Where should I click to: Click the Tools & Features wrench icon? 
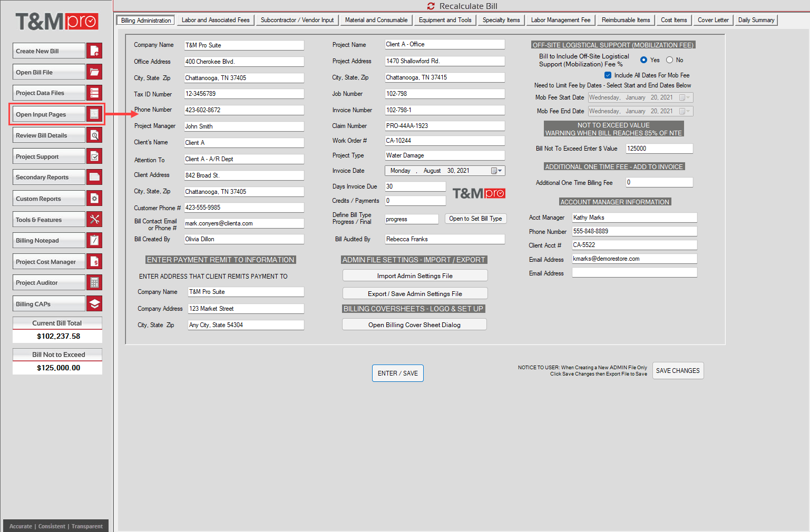pos(94,219)
